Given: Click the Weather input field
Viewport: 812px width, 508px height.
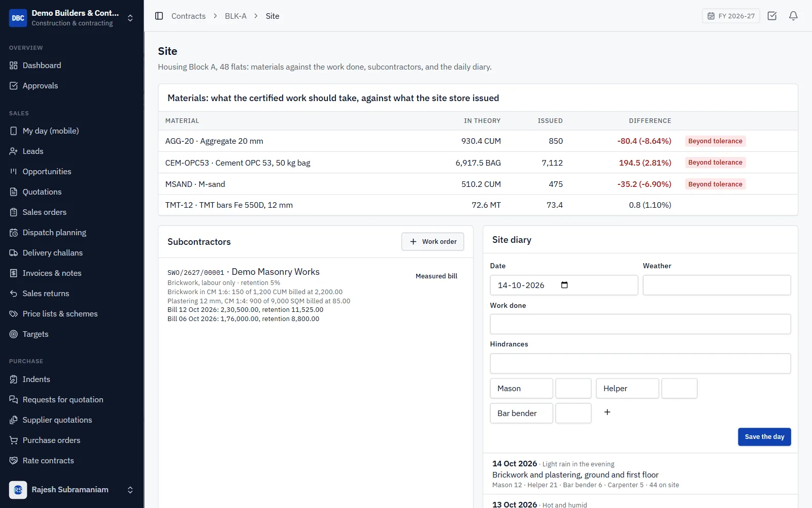Looking at the screenshot, I should coord(717,285).
